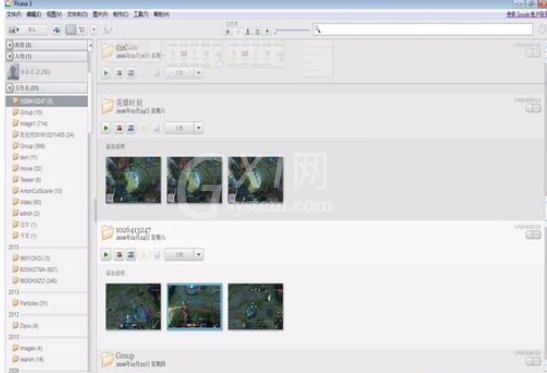Toggle web sync for the top CqC folder
This screenshot has height=373, width=547.
(533, 53)
